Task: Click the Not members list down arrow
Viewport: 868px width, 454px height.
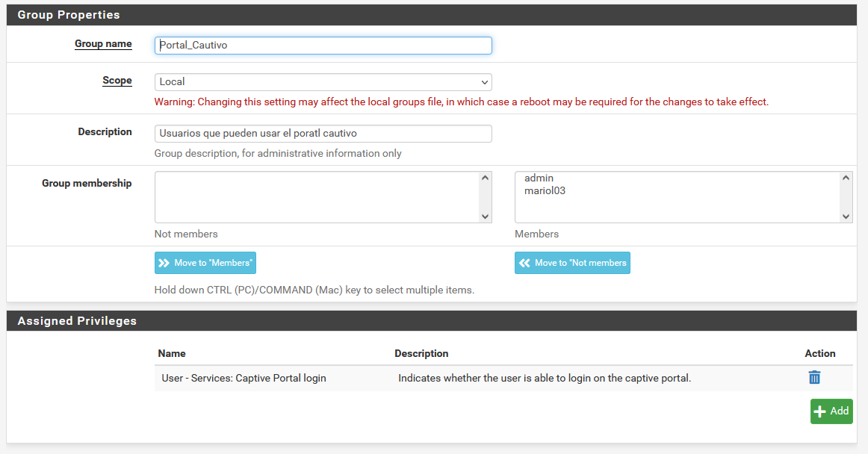Action: point(485,217)
